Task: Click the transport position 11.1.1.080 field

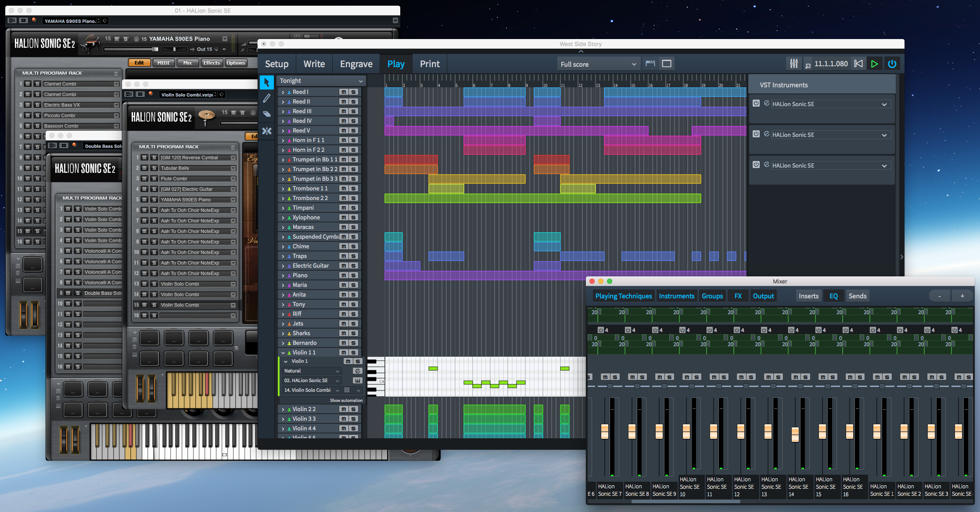Action: [x=831, y=64]
